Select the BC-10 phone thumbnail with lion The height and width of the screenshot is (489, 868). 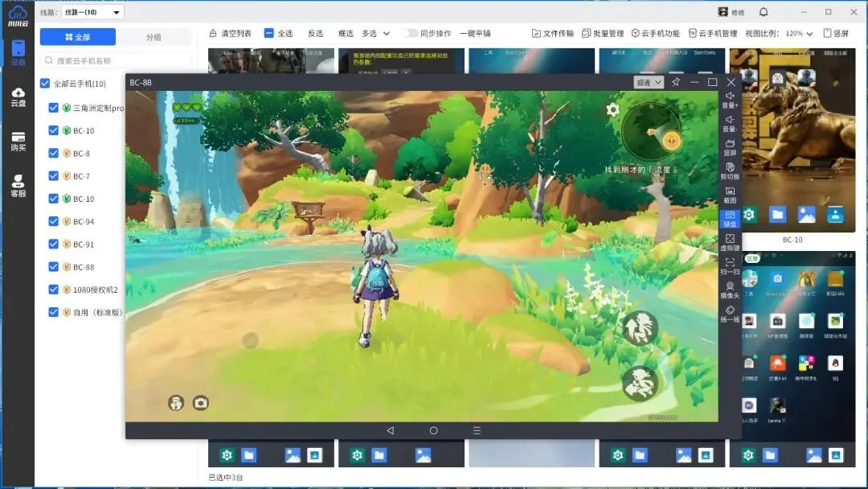click(792, 140)
